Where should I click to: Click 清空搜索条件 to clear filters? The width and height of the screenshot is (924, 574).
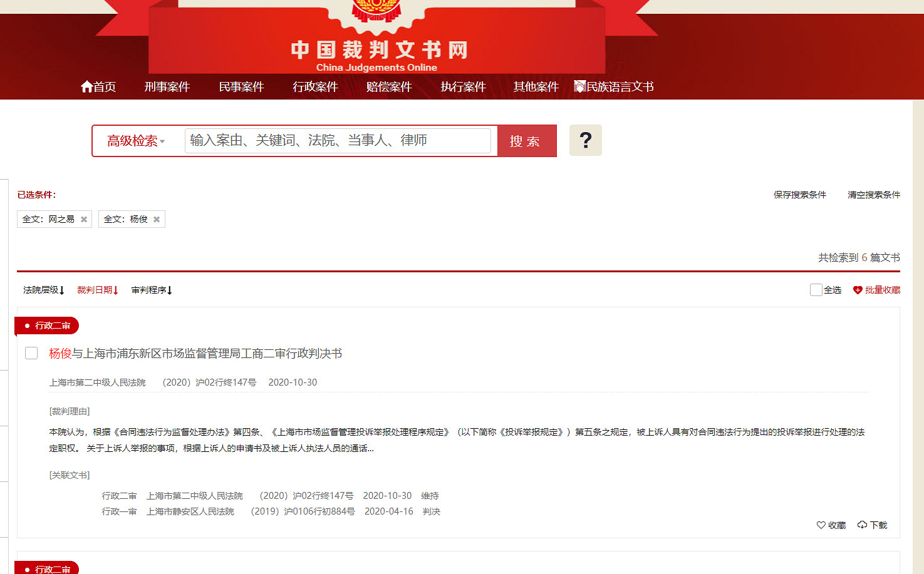click(x=873, y=195)
